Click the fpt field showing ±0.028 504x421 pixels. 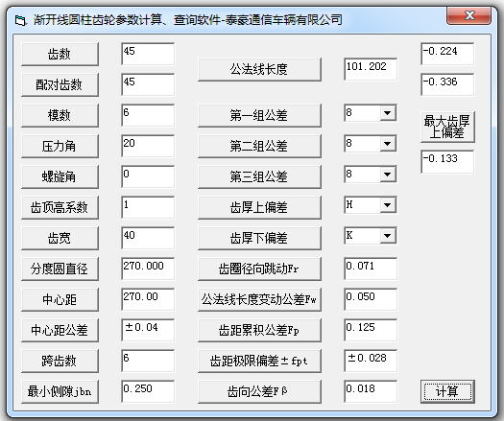point(371,361)
